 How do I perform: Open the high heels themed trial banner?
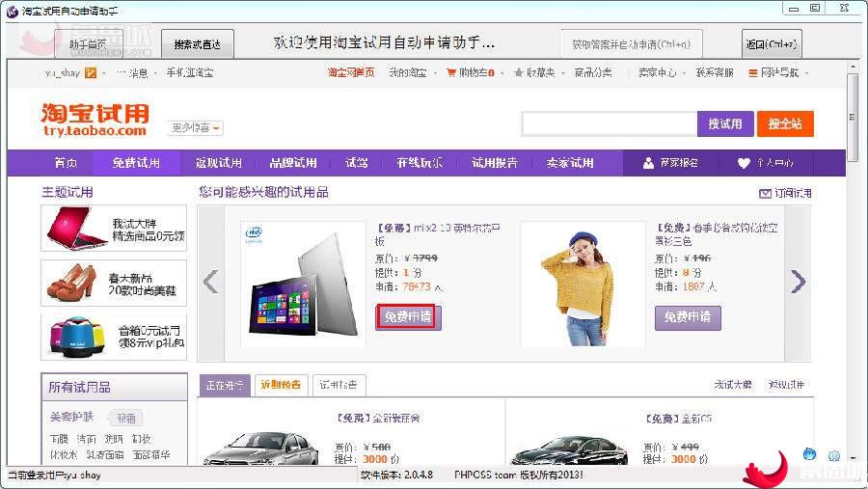click(114, 283)
